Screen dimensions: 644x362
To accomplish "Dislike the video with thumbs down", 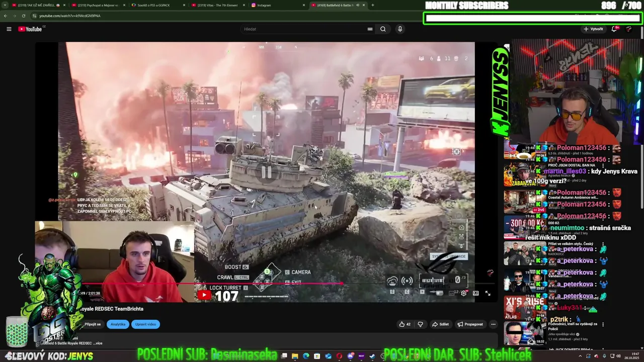I will click(421, 324).
